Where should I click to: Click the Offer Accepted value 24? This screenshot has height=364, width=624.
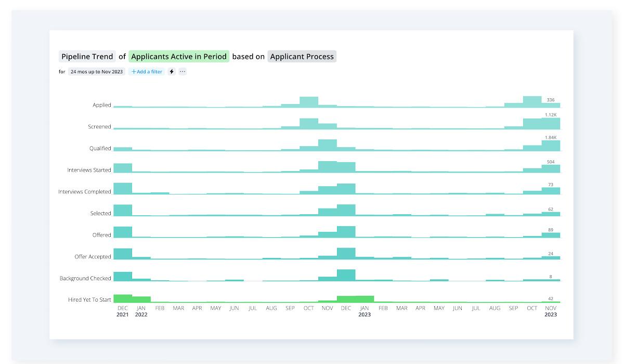pyautogui.click(x=551, y=254)
